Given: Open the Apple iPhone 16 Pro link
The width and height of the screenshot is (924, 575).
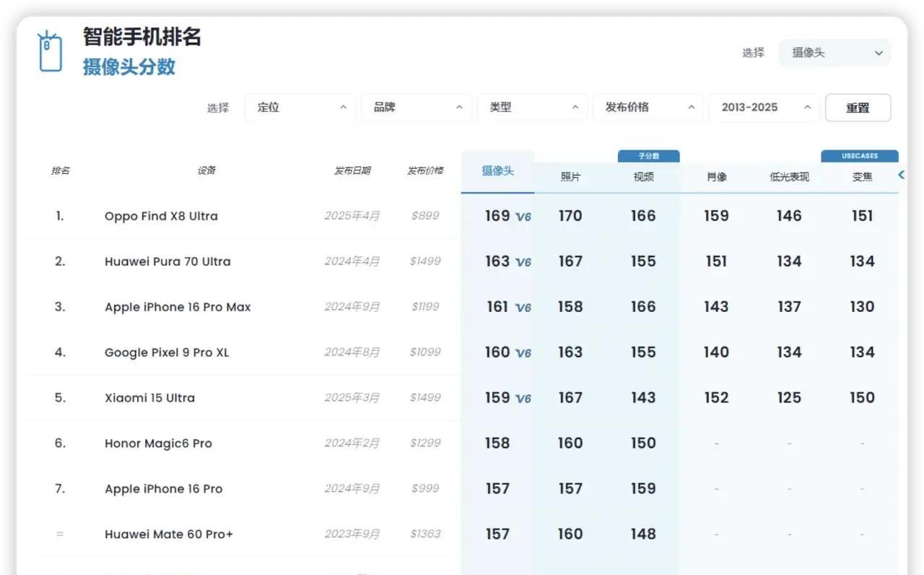Looking at the screenshot, I should point(163,489).
